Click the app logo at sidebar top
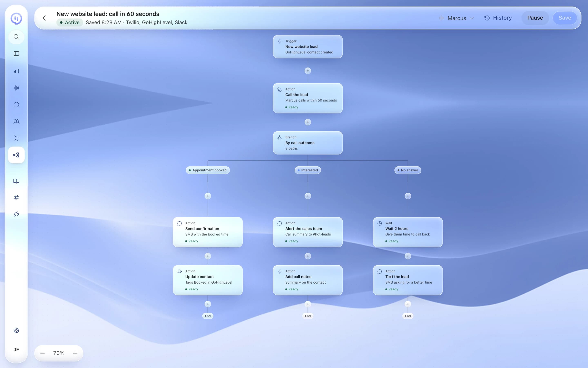This screenshot has width=588, height=368. (16, 18)
